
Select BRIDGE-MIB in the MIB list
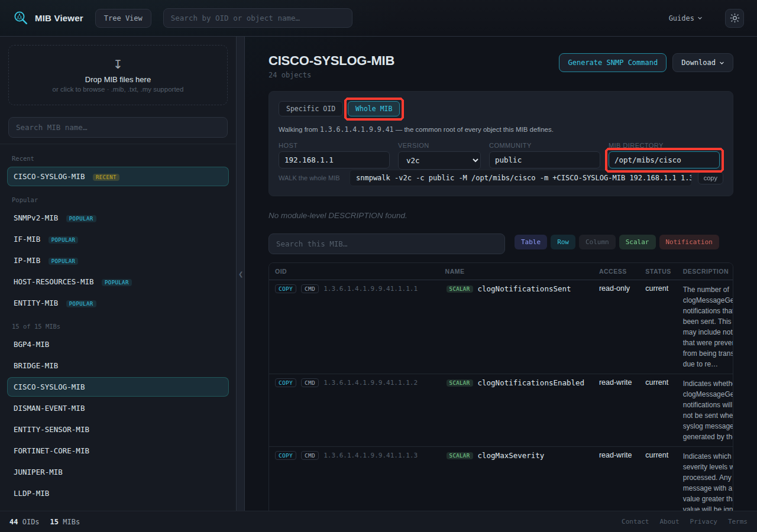click(118, 366)
